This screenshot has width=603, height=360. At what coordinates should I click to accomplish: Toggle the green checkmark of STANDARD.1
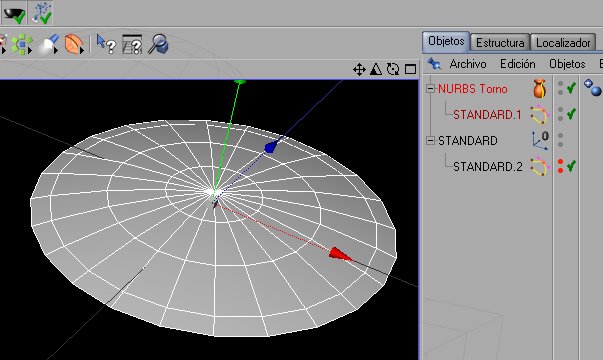571,114
